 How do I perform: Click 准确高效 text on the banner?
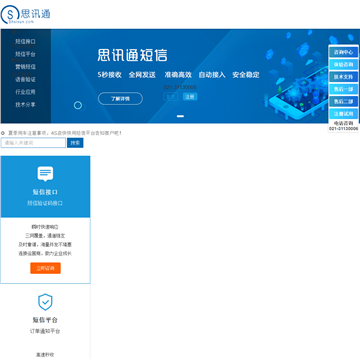[x=178, y=75]
